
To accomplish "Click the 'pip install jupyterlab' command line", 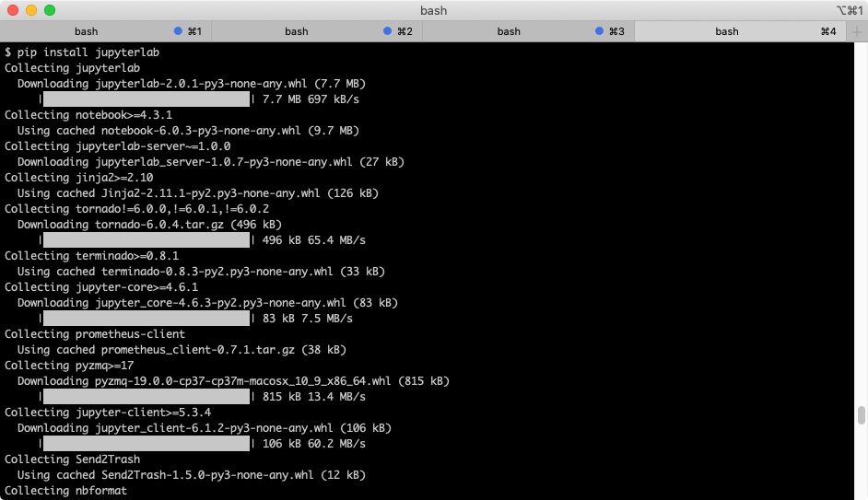I will [x=82, y=52].
